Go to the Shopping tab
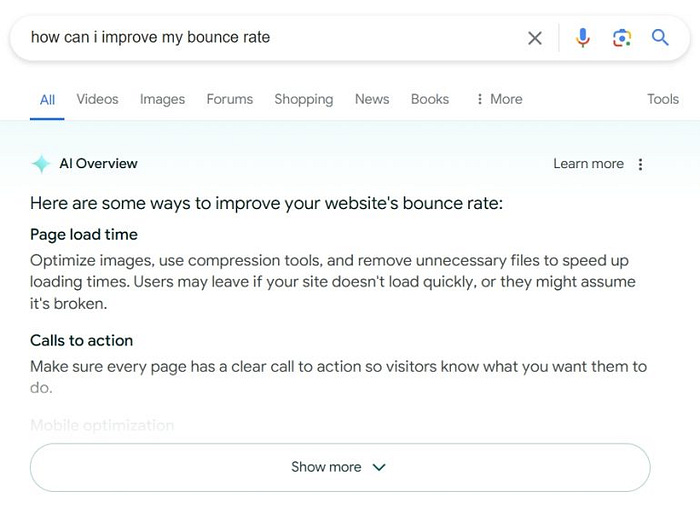 304,99
